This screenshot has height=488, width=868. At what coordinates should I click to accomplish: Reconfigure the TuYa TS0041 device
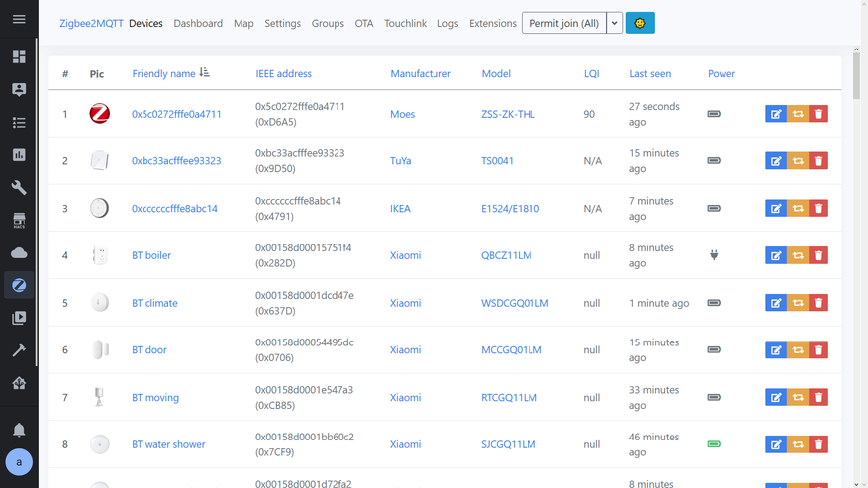[798, 160]
